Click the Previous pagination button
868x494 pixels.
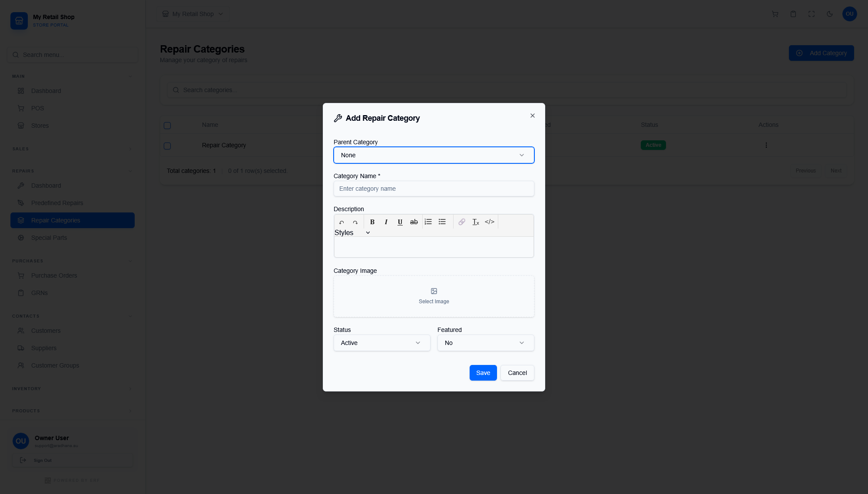point(806,171)
